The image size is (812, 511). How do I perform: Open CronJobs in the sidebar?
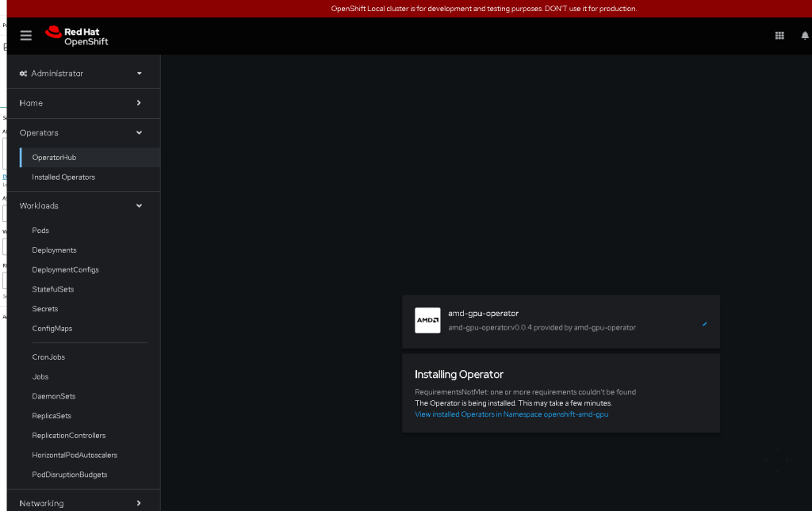[48, 357]
